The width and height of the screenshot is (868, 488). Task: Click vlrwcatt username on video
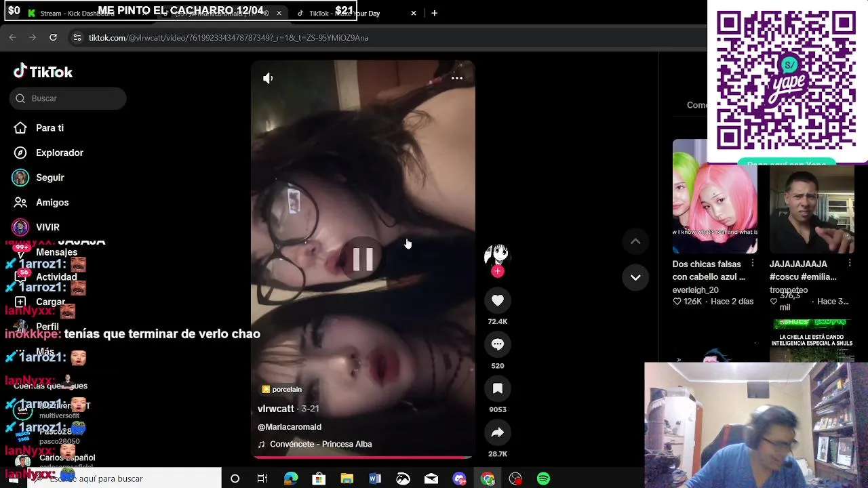click(276, 409)
